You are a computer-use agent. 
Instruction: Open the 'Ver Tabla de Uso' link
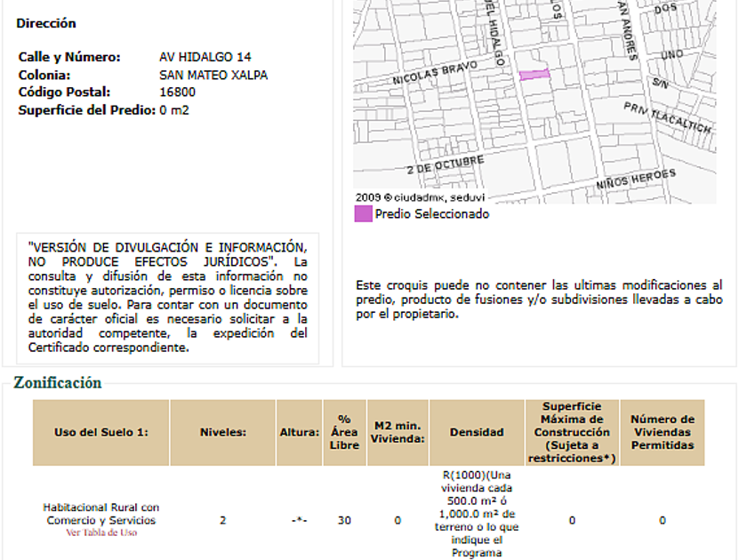[101, 532]
